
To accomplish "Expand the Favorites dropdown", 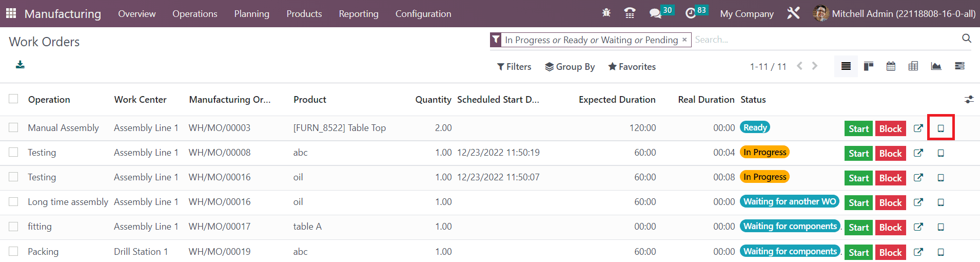I will (632, 67).
